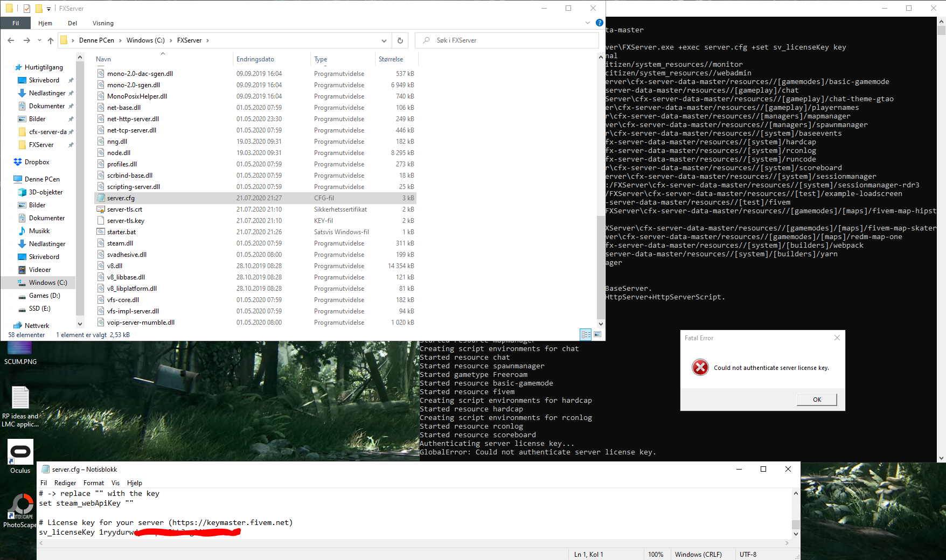Select Videoer in the navigation pane
The height and width of the screenshot is (560, 946).
40,270
